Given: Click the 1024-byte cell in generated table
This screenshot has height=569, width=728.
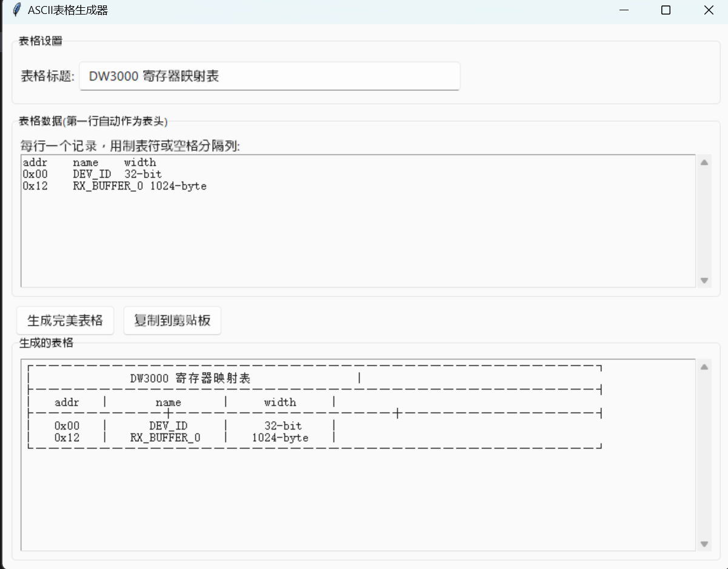Looking at the screenshot, I should click(x=280, y=438).
